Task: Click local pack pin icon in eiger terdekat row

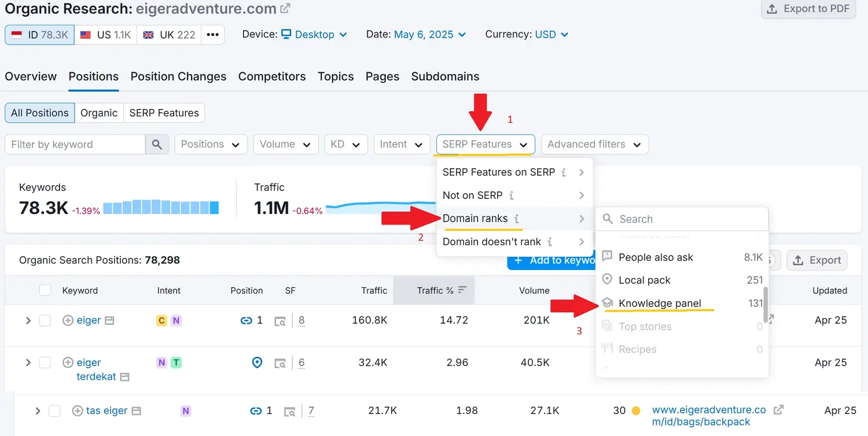Action: [x=258, y=363]
